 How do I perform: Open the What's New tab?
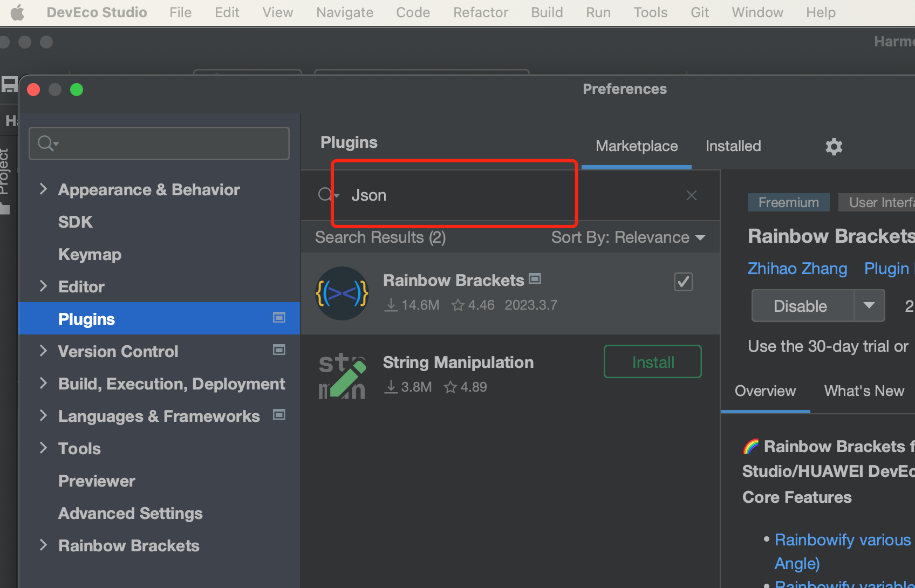(x=864, y=391)
